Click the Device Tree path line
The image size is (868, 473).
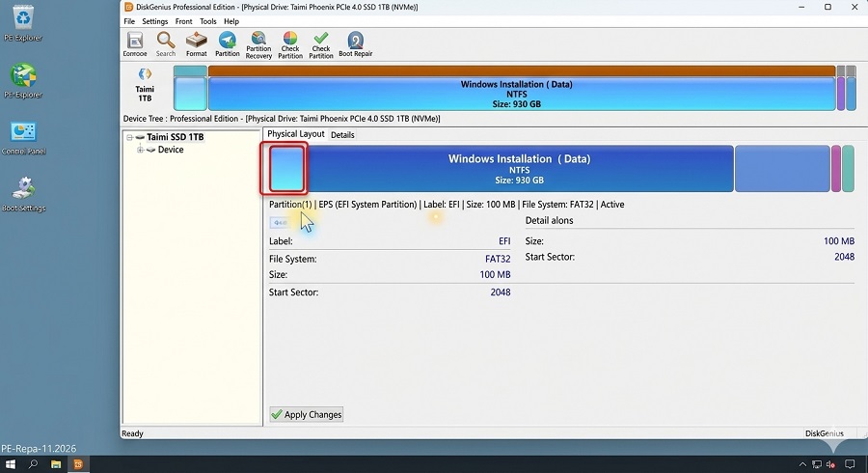point(282,119)
